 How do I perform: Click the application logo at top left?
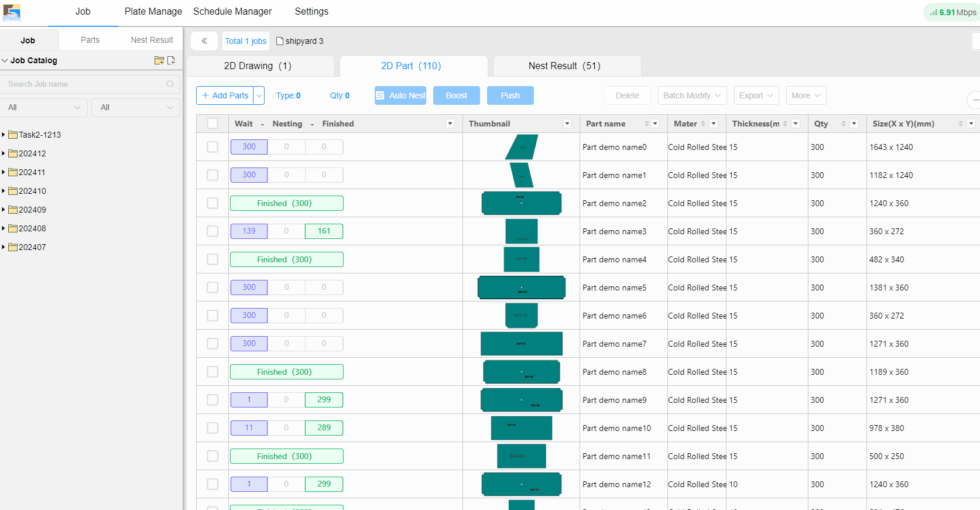coord(12,12)
